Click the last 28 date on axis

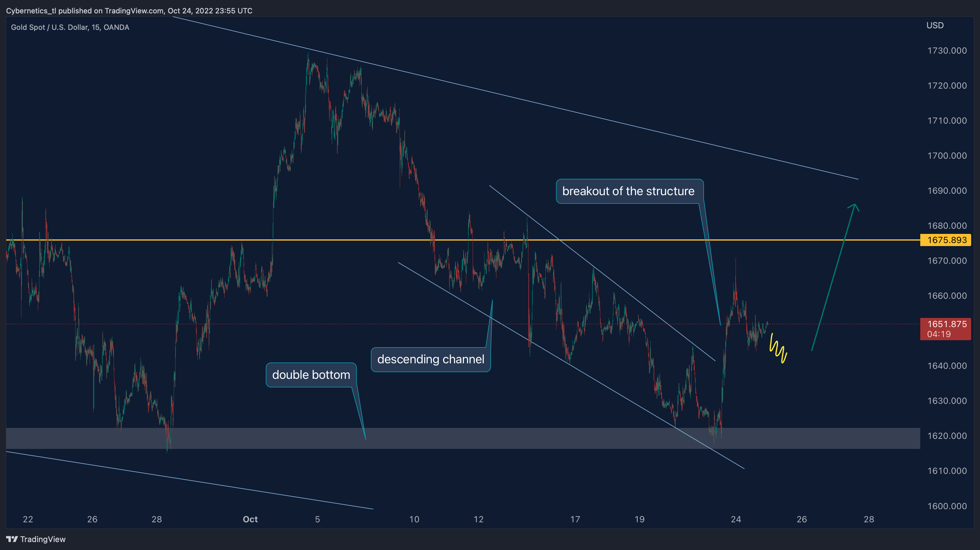pos(869,519)
